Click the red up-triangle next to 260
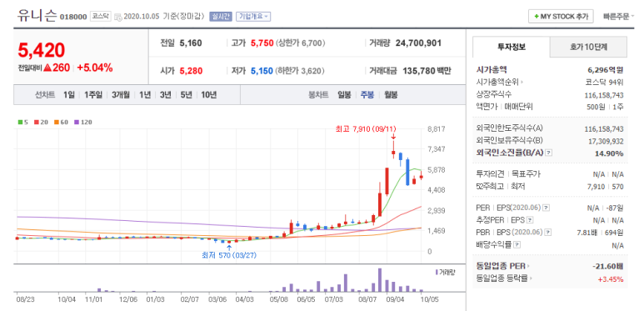Screen dimensions: 644x311 coord(47,68)
